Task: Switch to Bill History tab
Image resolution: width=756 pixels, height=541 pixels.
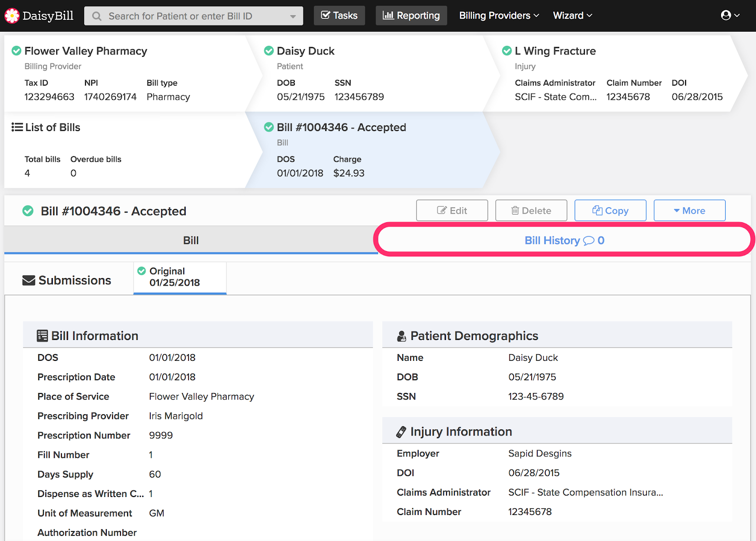Action: click(564, 240)
